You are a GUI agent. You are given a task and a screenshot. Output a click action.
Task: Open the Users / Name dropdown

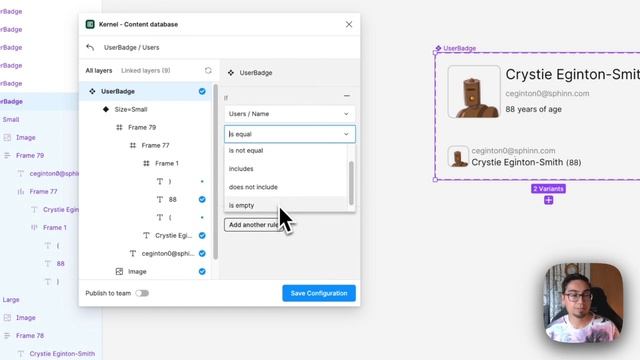pos(289,114)
